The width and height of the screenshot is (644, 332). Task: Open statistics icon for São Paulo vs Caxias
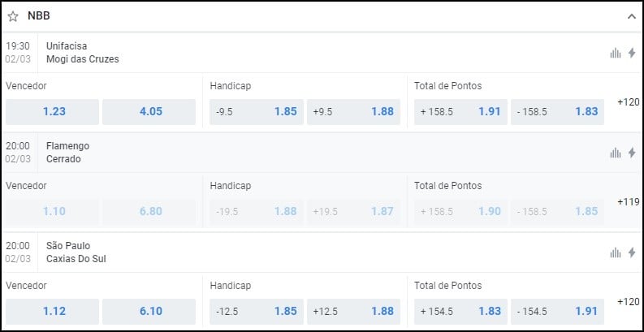tap(616, 252)
